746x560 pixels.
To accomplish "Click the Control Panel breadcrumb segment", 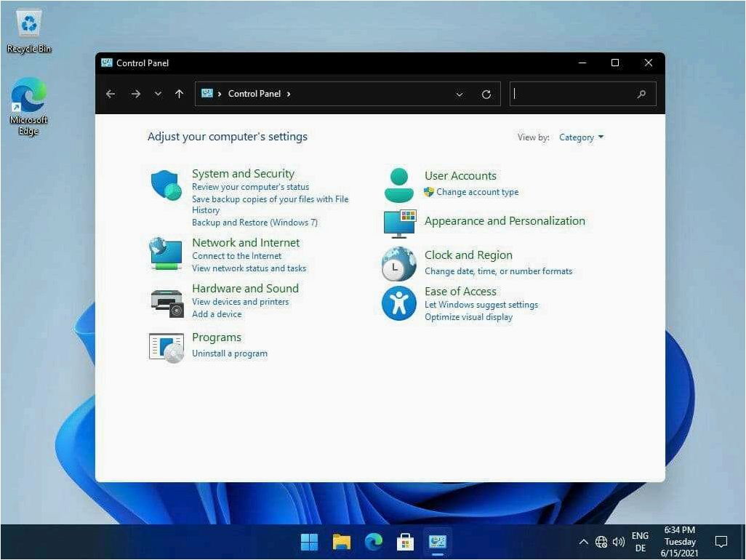I will tap(254, 94).
